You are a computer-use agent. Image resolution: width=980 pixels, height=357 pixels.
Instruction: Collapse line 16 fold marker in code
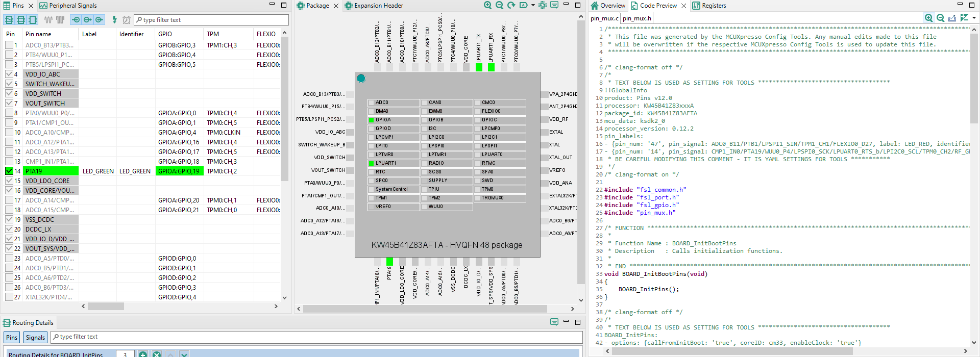click(606, 144)
